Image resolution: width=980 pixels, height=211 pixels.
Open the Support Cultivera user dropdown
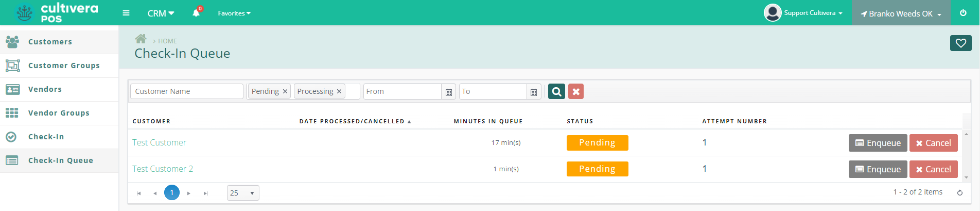[813, 13]
